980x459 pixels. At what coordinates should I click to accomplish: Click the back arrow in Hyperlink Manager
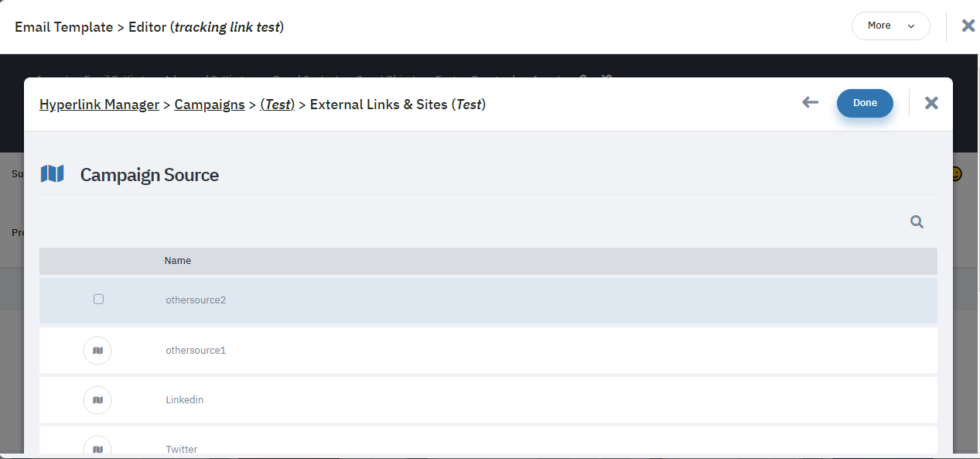pyautogui.click(x=810, y=102)
